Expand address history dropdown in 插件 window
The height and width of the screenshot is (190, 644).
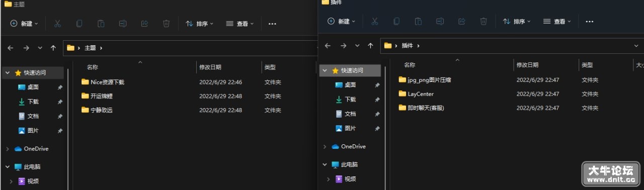point(636,45)
